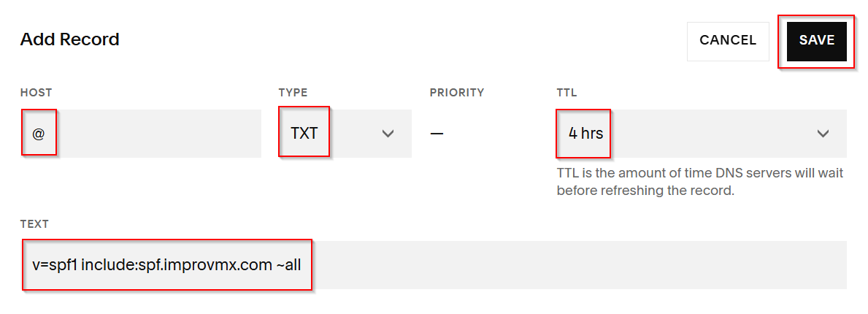868x314 pixels.
Task: Click the TEXT field label
Action: (x=34, y=224)
